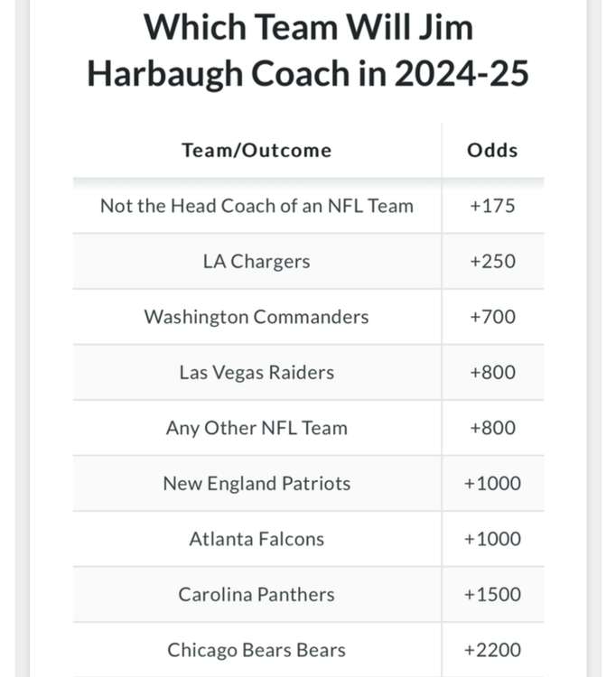Select the New England Patriots entry
The height and width of the screenshot is (677, 616).
[257, 484]
